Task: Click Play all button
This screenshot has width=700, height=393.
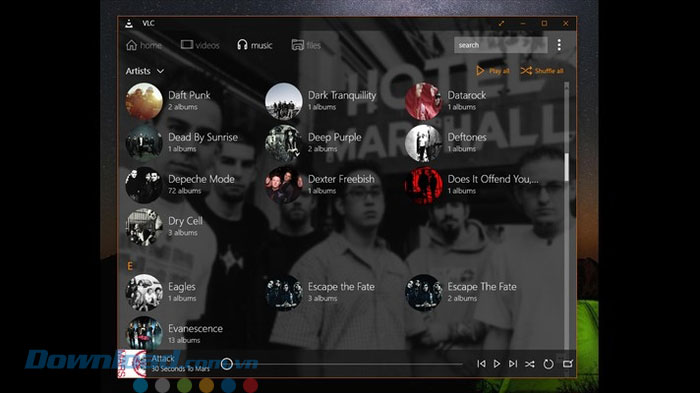Action: pyautogui.click(x=492, y=71)
